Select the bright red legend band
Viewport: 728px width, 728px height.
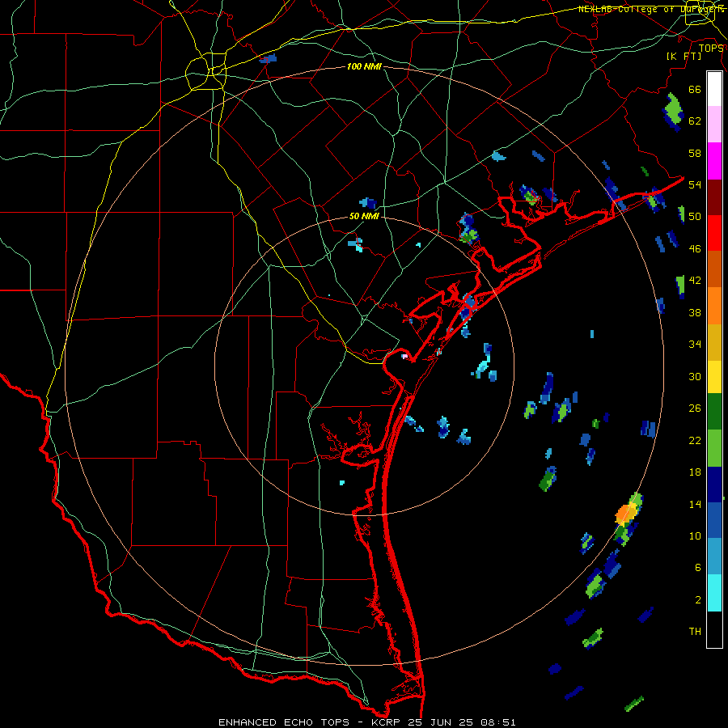tap(714, 233)
